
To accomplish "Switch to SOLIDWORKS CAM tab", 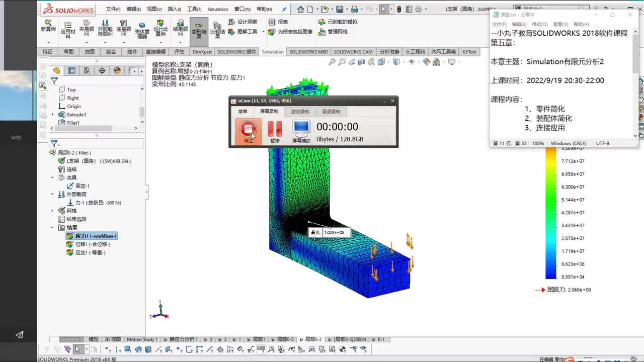I will point(353,52).
